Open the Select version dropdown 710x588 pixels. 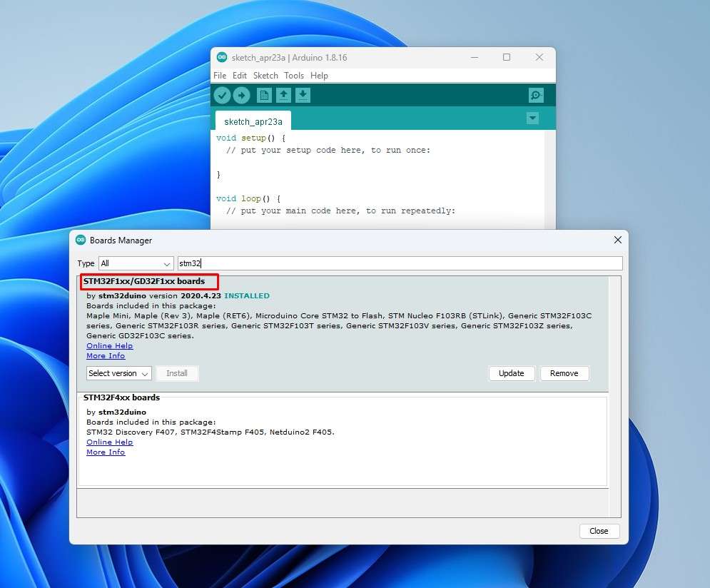[x=118, y=373]
